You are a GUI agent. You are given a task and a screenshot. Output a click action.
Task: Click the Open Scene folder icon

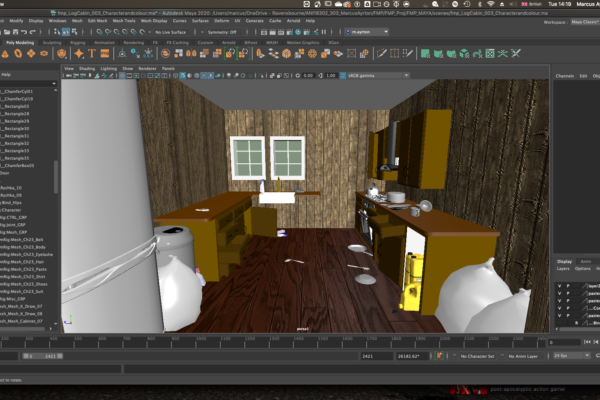tap(7, 32)
